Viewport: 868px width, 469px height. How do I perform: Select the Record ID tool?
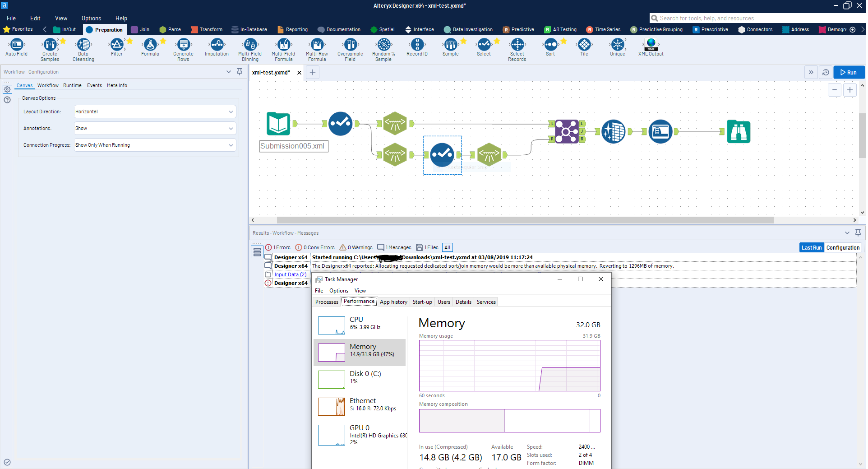click(x=417, y=47)
